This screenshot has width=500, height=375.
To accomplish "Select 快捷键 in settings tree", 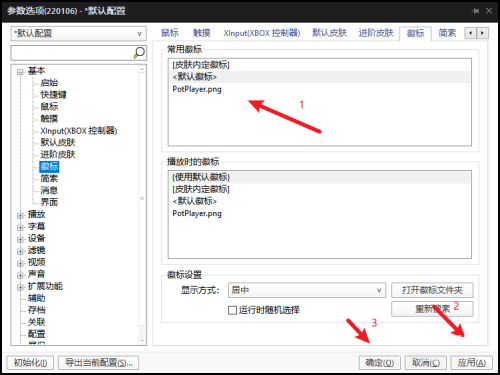I will [53, 95].
